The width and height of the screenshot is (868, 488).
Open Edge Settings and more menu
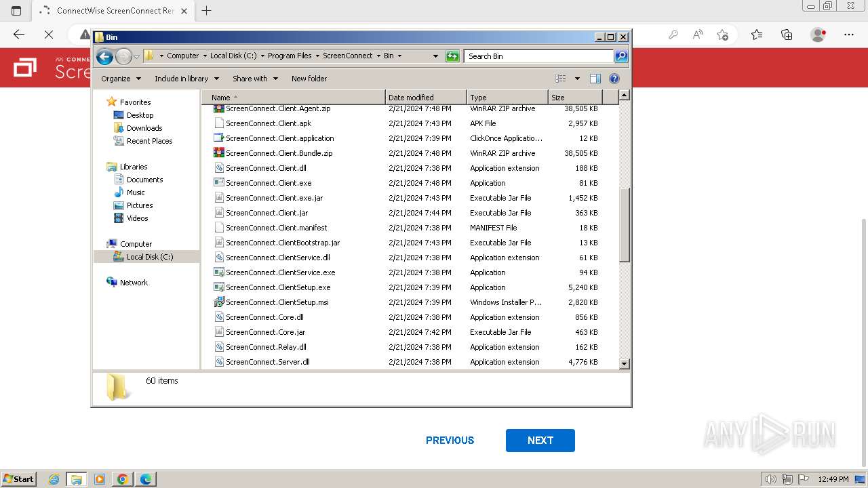tap(849, 35)
